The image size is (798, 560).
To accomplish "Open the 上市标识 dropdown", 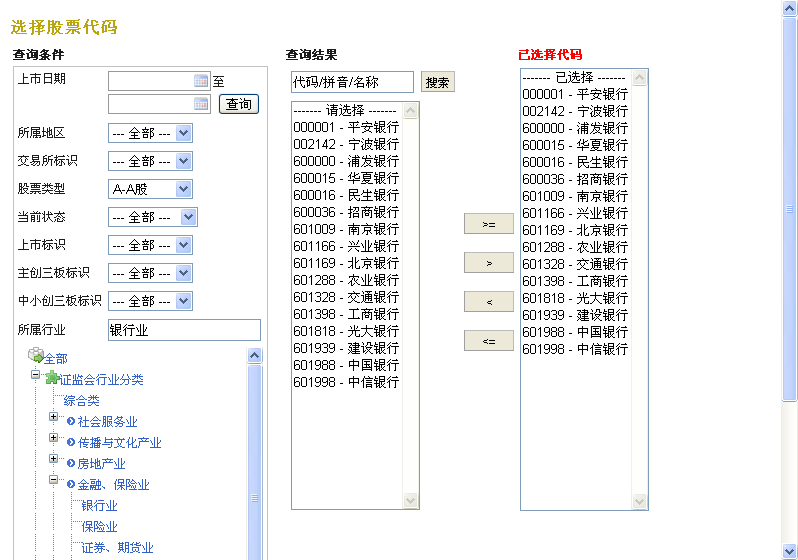I will 150,245.
